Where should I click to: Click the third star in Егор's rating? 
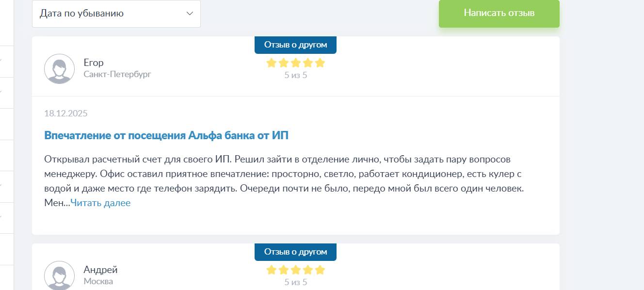296,63
